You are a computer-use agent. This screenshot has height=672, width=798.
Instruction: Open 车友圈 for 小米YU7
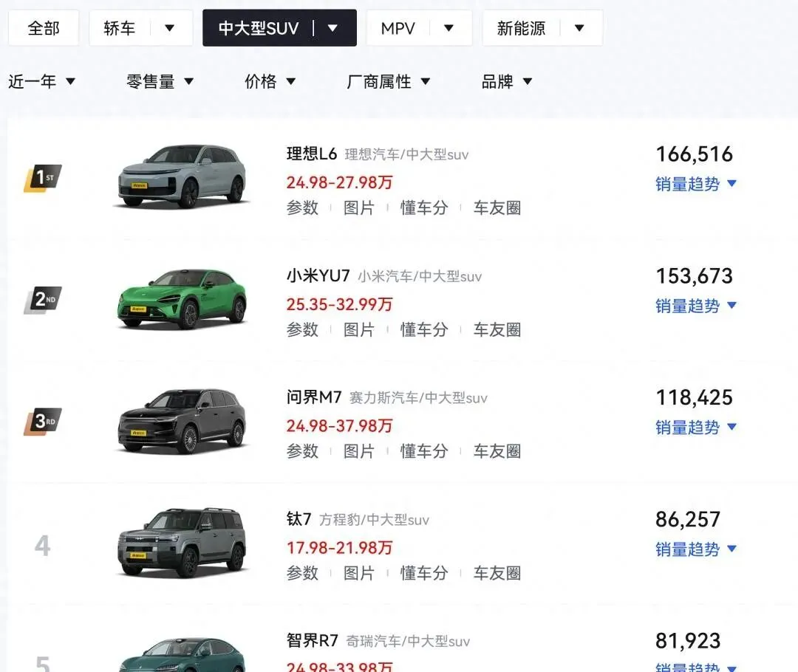[497, 329]
